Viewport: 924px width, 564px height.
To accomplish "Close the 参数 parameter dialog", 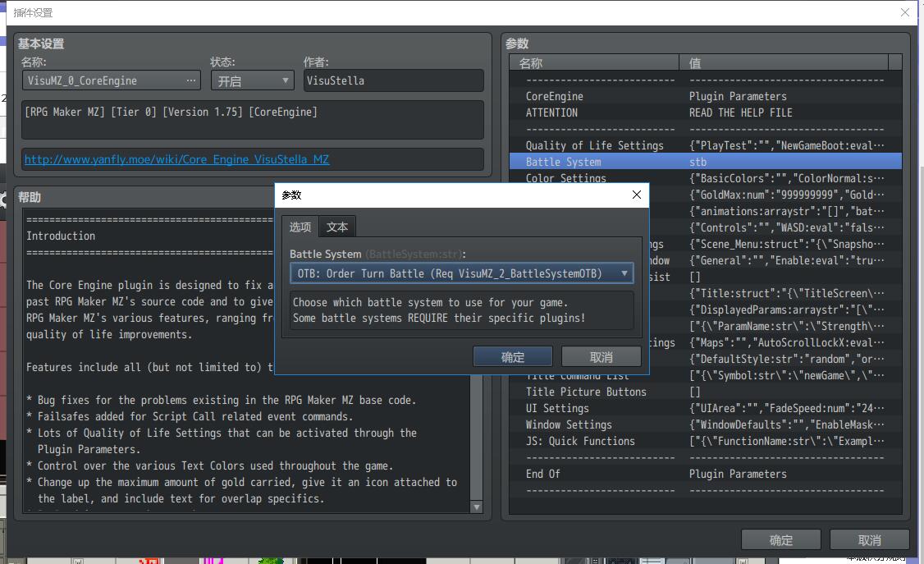I will point(637,195).
